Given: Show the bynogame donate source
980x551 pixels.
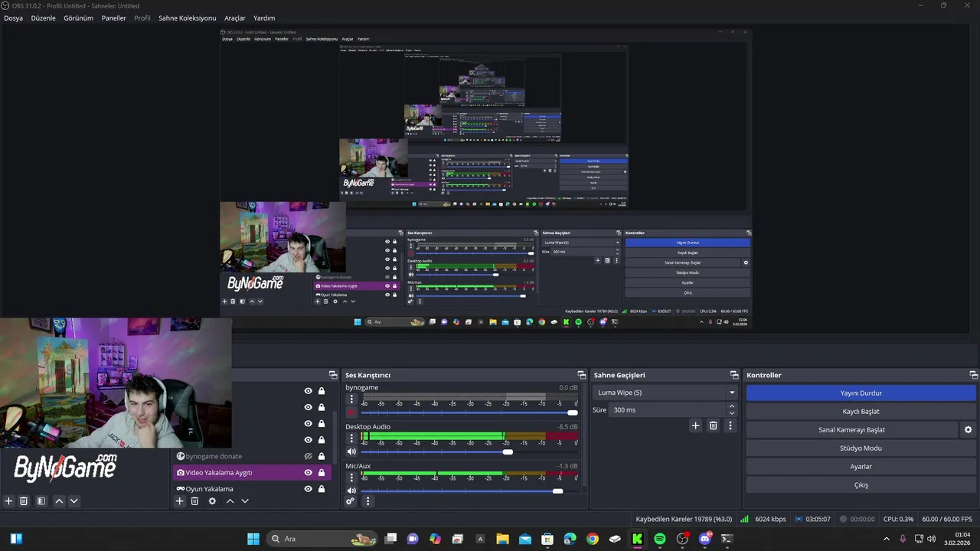Looking at the screenshot, I should click(x=309, y=456).
